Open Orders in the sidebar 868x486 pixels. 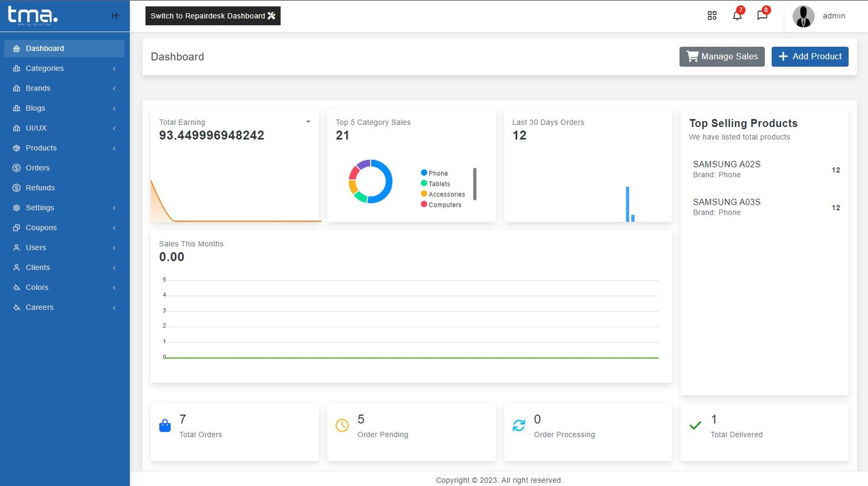pos(37,168)
